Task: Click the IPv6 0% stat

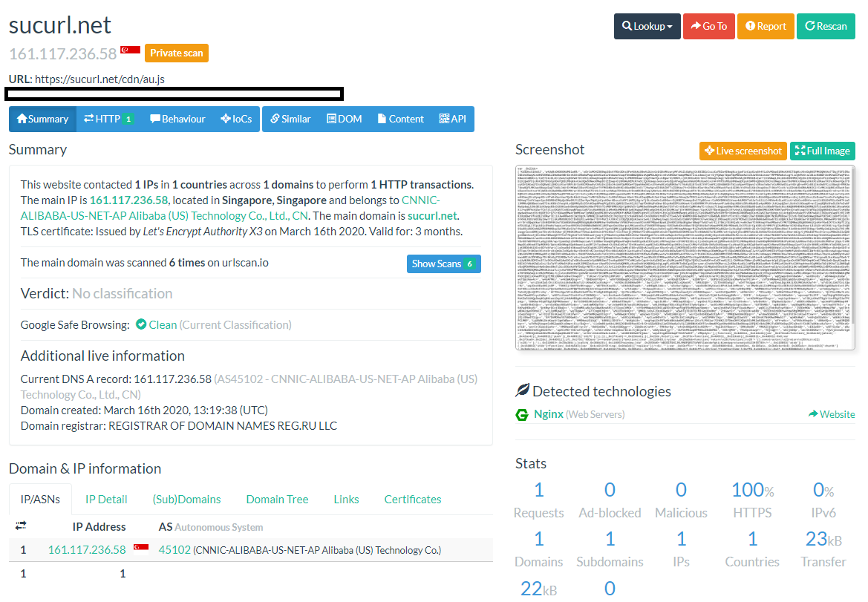Action: pos(823,500)
